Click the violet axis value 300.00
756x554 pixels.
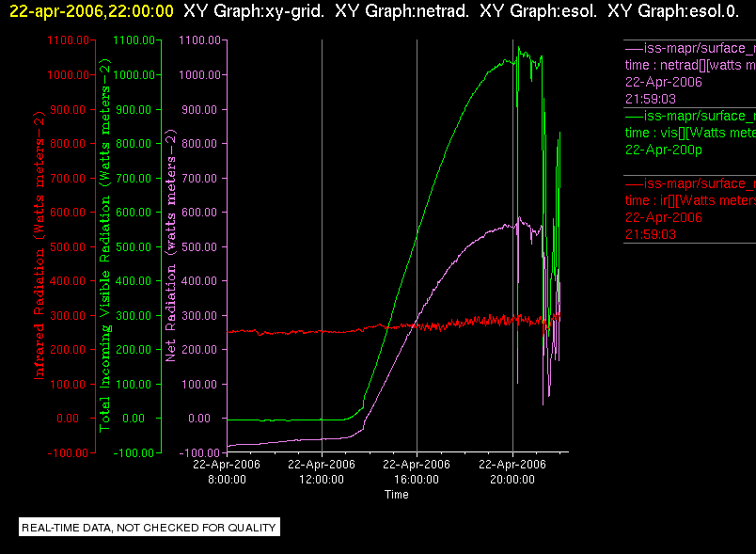(x=199, y=316)
